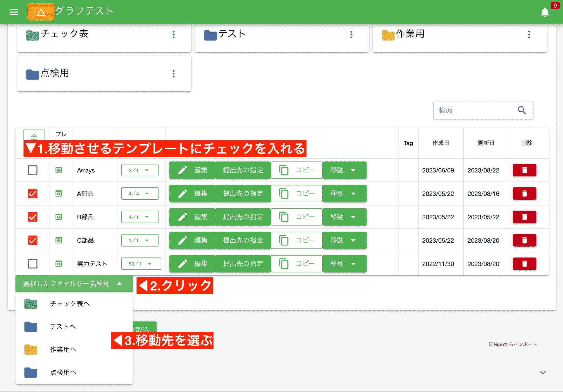Image resolution: width=563 pixels, height=392 pixels.
Task: Set 提出先の指定 for B部品
Action: [243, 217]
